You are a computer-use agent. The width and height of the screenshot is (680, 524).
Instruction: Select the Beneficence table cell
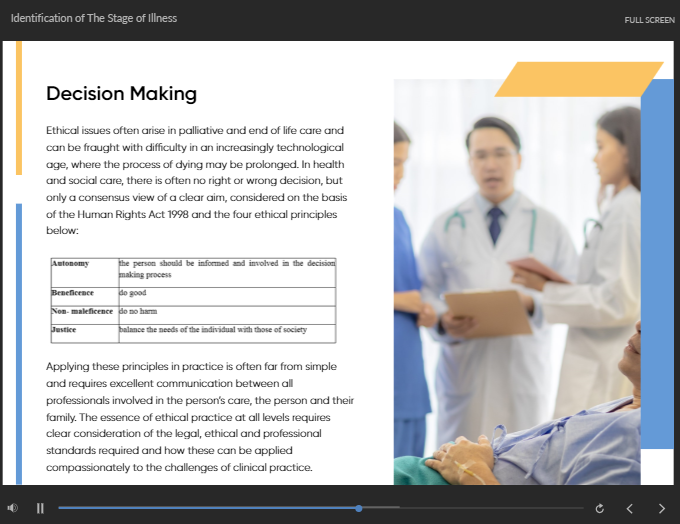[85, 297]
